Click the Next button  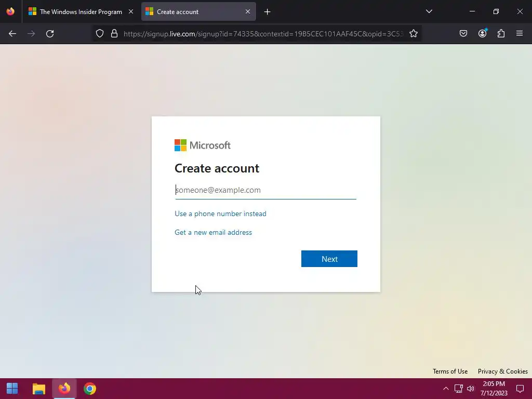(329, 259)
